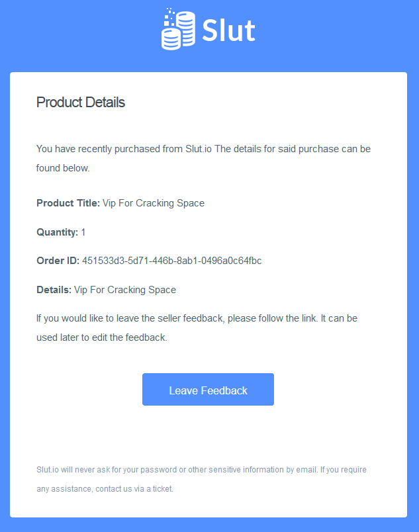Select the Product Details heading

click(x=81, y=102)
